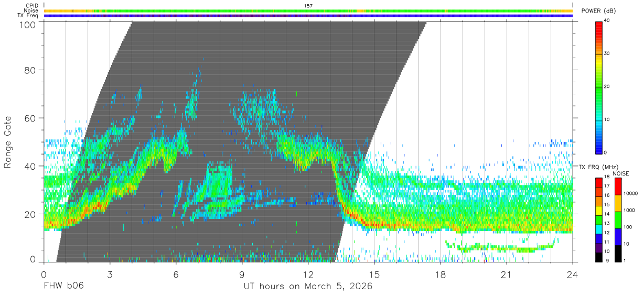Click the '15' UT hour axis tick

coord(374,275)
